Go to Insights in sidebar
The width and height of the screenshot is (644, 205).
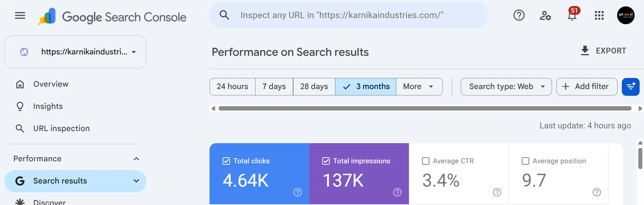[x=48, y=106]
